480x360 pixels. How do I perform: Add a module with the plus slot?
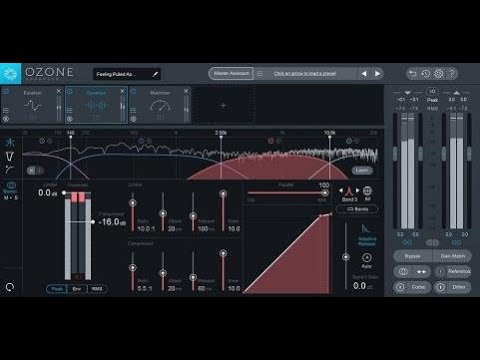click(x=223, y=106)
